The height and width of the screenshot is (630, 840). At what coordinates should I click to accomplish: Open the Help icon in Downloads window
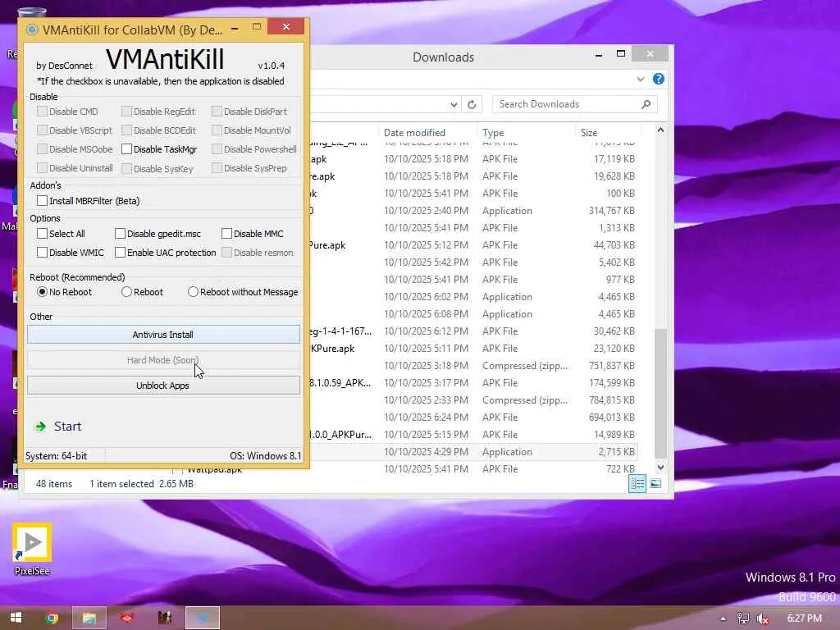point(659,80)
